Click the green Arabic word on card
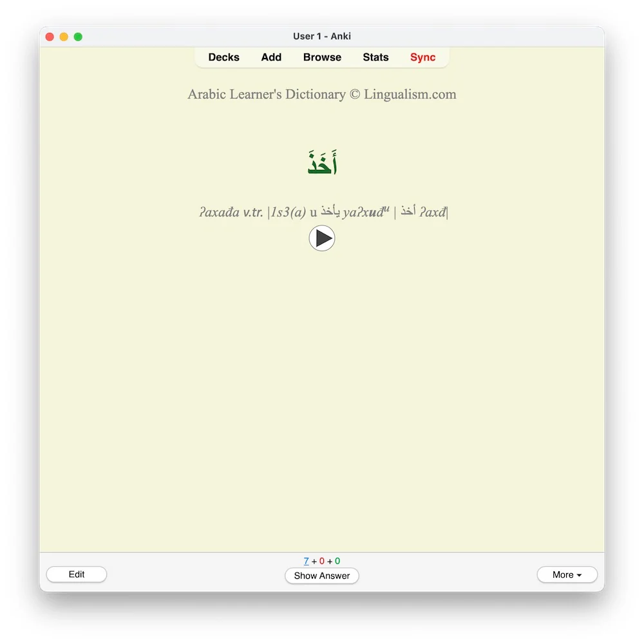Viewport: 644px width, 644px height. click(322, 162)
